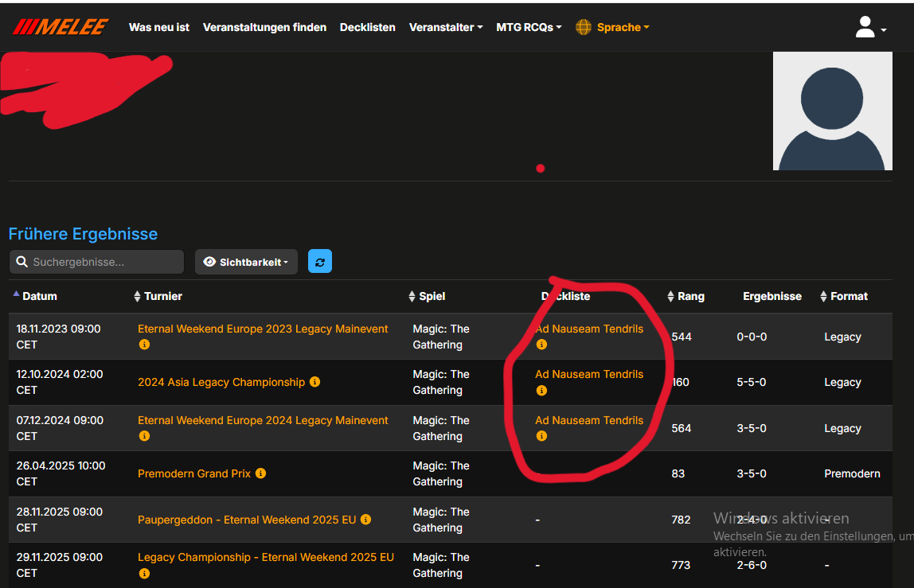The height and width of the screenshot is (588, 914).
Task: Select result 2-6-0 in last row
Action: tap(752, 565)
